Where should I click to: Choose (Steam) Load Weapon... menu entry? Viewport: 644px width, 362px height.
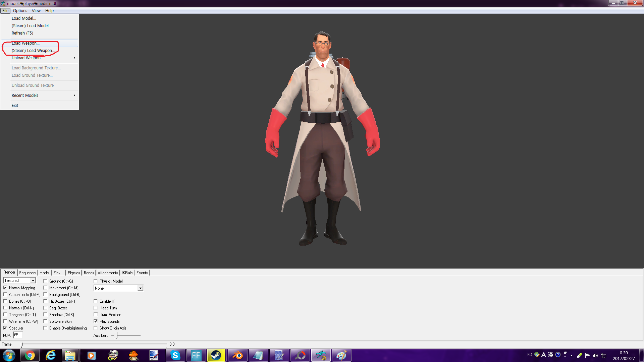(33, 51)
